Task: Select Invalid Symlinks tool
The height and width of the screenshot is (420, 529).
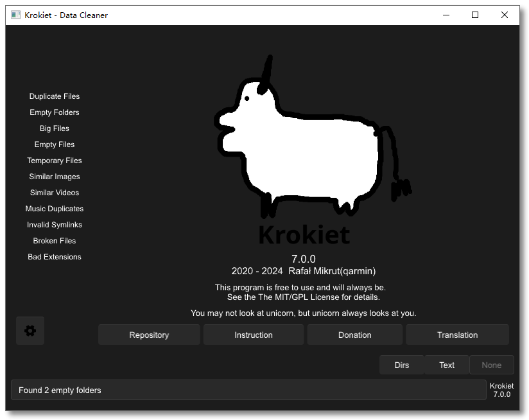Action: point(55,225)
